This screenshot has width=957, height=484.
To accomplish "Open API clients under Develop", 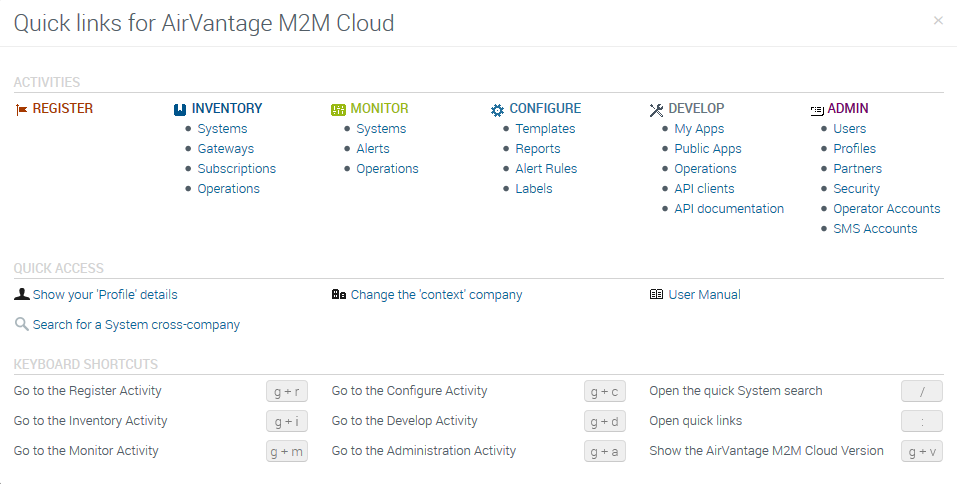I will [704, 189].
